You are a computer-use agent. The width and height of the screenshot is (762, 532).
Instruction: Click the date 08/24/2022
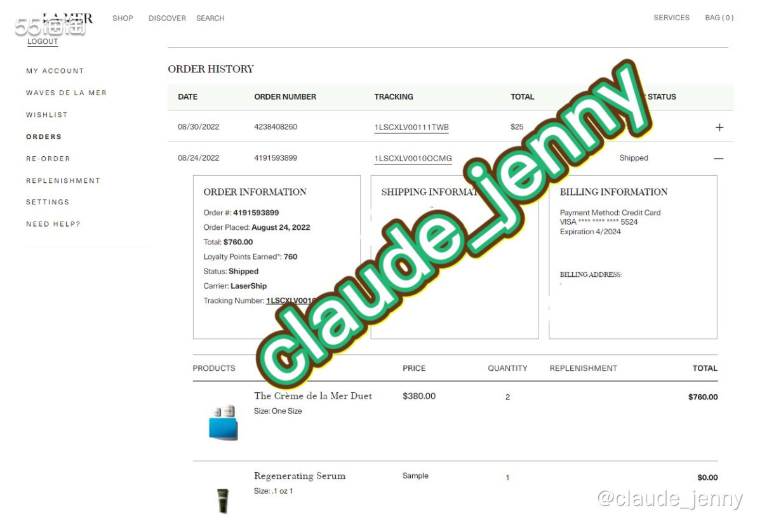pyautogui.click(x=198, y=158)
